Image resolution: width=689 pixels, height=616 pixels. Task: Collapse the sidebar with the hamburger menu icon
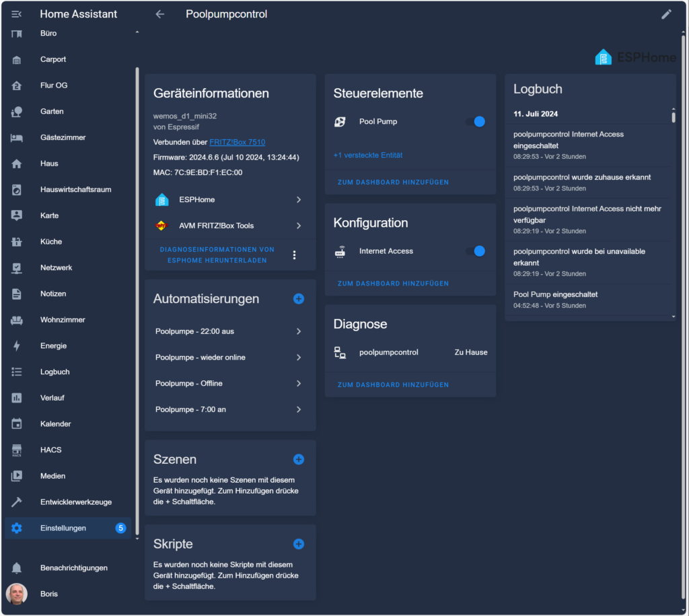(17, 14)
